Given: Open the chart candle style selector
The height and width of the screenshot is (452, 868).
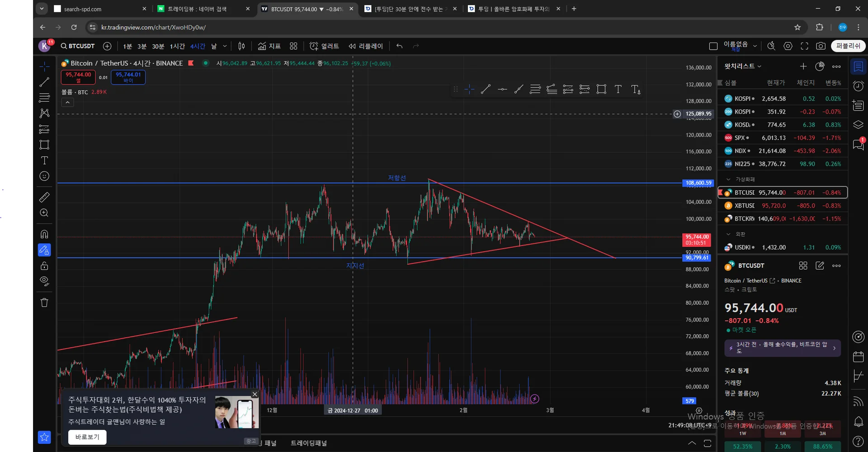Looking at the screenshot, I should point(242,46).
